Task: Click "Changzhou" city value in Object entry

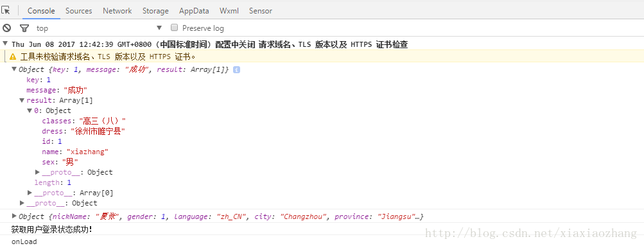Action: 304,216
